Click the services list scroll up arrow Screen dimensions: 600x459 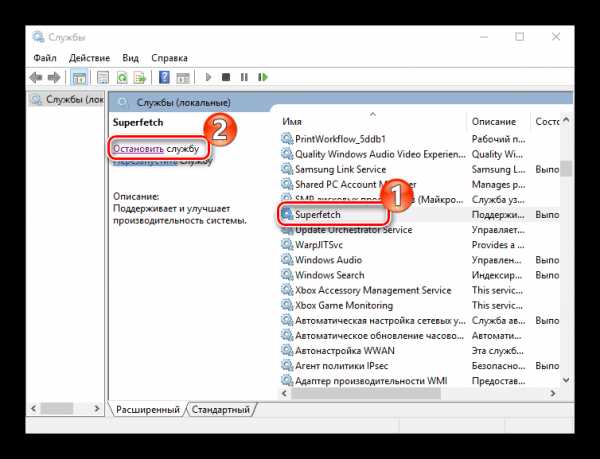(566, 120)
